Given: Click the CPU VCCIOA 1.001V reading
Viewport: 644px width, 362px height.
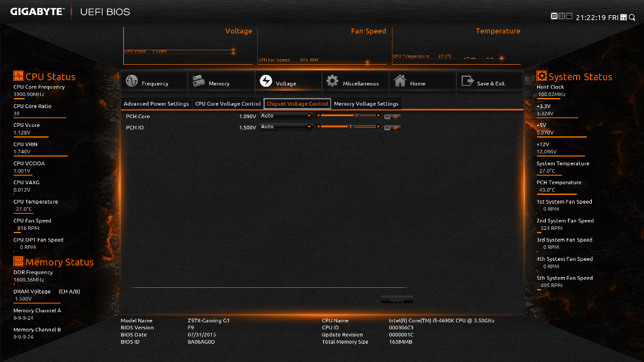Looking at the screenshot, I should point(22,171).
